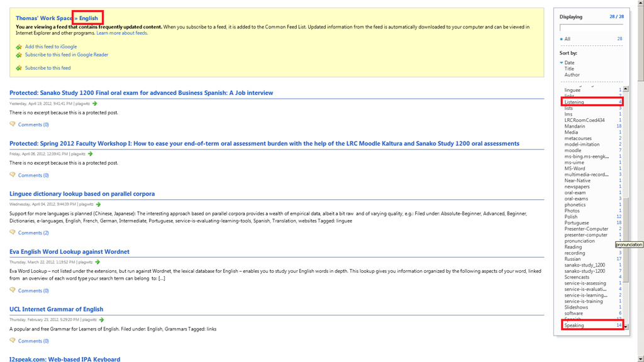Click star icon beside Add to iGoogle

[x=19, y=47]
